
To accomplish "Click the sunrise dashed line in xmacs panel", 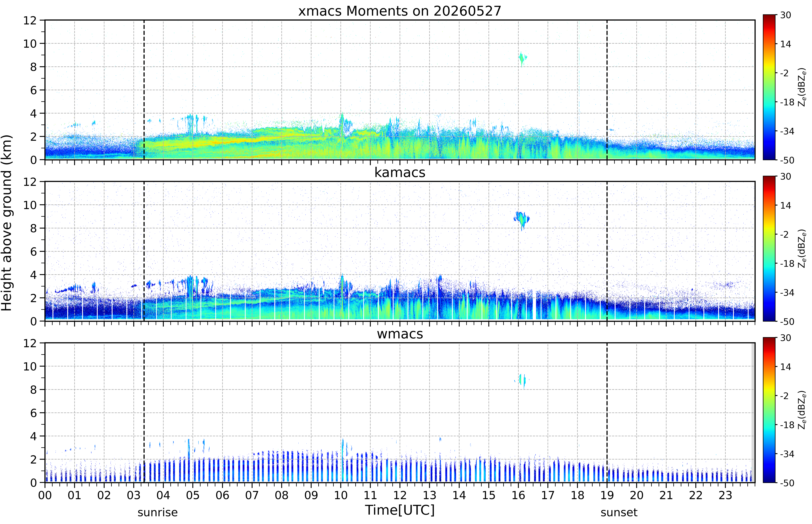I will pos(144,90).
